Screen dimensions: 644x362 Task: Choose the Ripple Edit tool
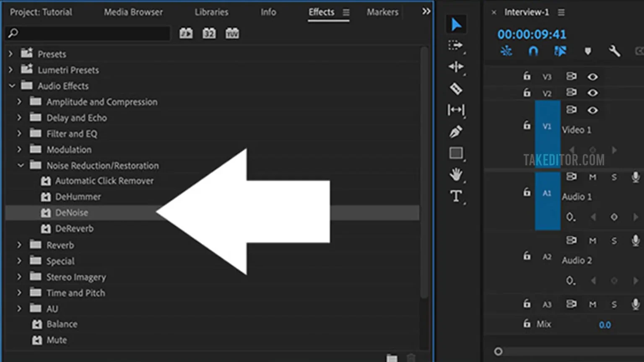[456, 67]
